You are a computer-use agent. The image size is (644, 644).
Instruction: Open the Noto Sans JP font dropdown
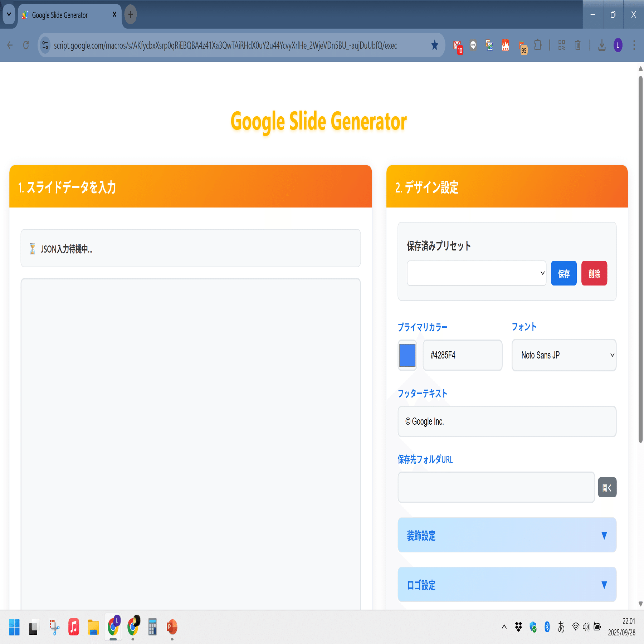pos(564,355)
